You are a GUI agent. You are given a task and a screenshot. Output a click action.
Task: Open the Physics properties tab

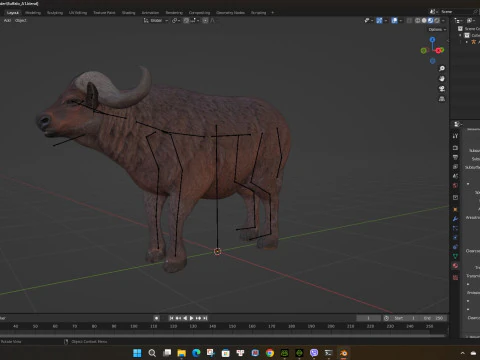point(455,238)
